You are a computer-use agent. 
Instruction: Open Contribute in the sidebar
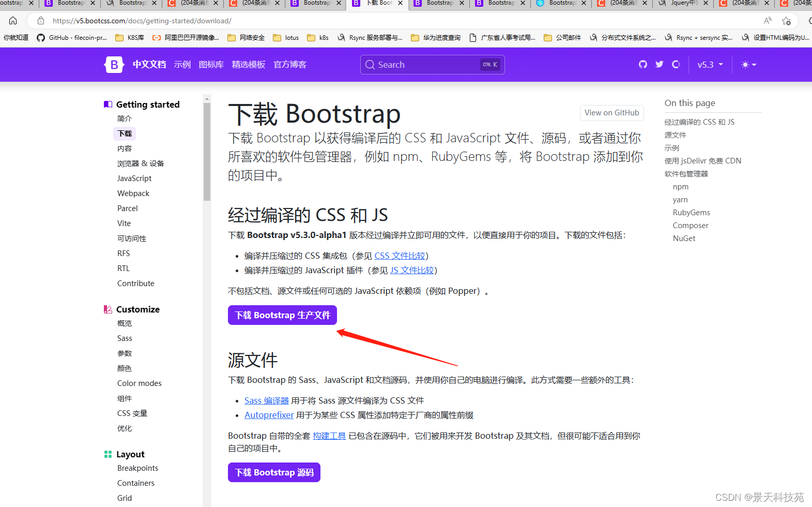pyautogui.click(x=136, y=284)
